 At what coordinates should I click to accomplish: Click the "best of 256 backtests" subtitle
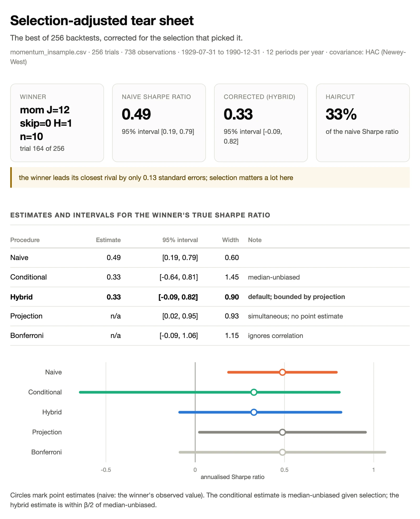126,38
